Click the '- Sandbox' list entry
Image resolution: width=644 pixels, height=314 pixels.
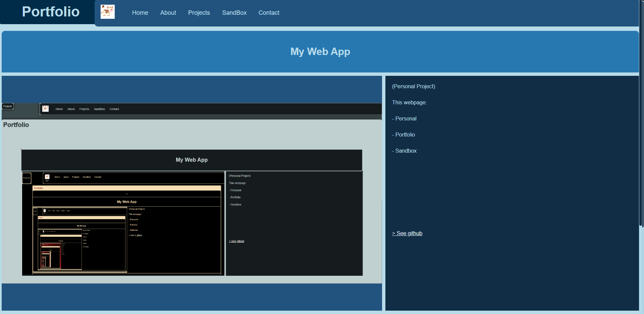[x=405, y=151]
